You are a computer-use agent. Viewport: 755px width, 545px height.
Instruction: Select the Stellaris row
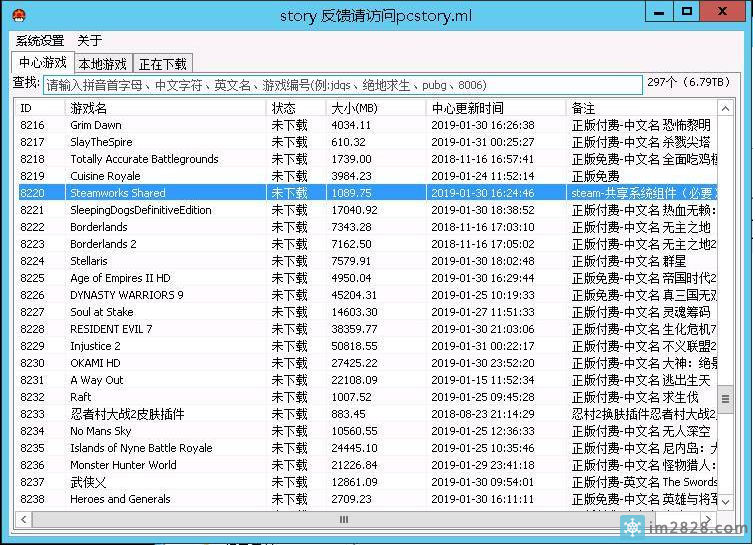coord(367,261)
